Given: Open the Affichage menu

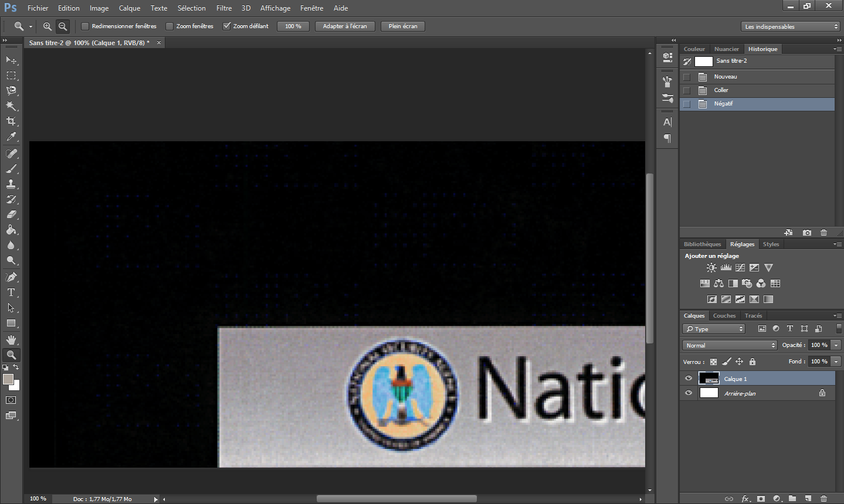Looking at the screenshot, I should coord(275,8).
